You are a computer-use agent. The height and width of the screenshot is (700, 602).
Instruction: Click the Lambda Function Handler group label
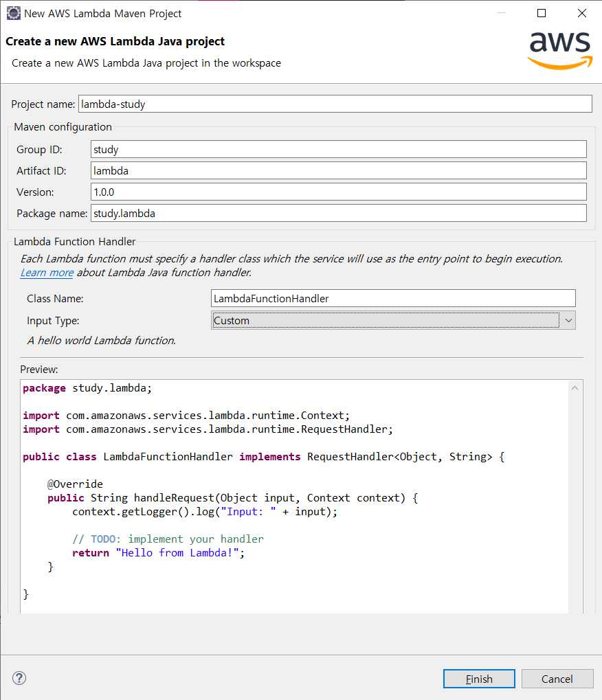(x=75, y=242)
